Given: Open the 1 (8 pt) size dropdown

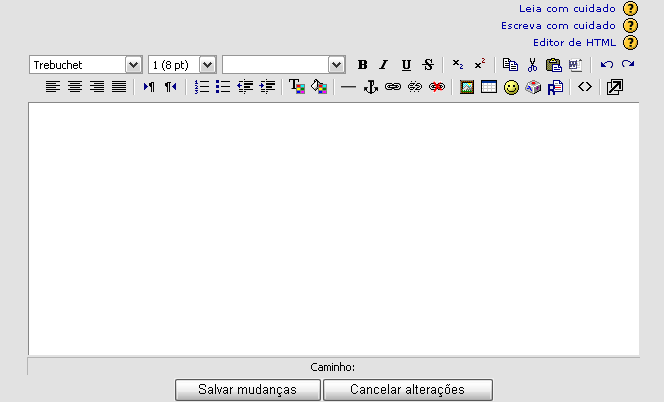Looking at the screenshot, I should (183, 65).
